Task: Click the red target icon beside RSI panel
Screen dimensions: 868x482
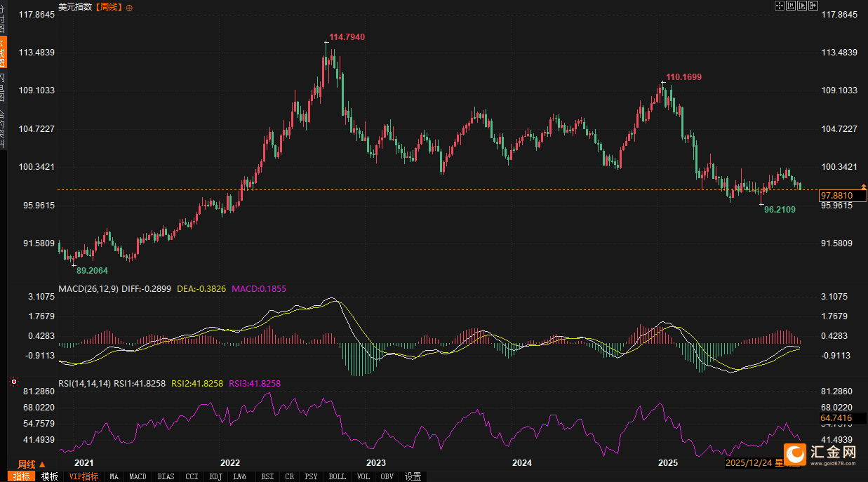Action: point(13,381)
